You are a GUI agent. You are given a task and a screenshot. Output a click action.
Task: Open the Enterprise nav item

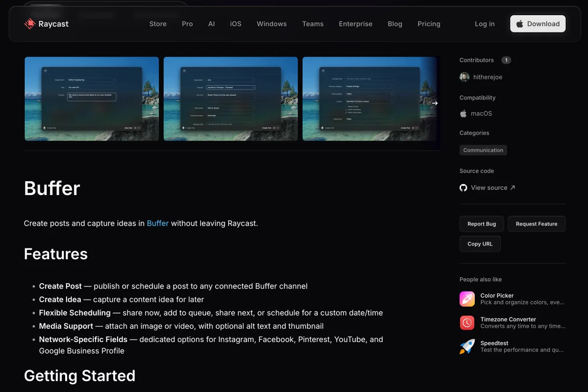point(355,24)
